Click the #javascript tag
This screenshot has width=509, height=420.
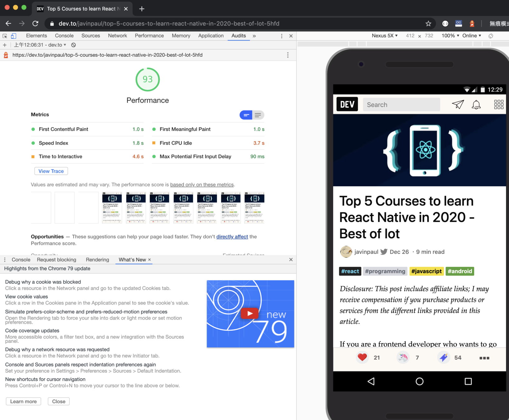click(x=426, y=271)
